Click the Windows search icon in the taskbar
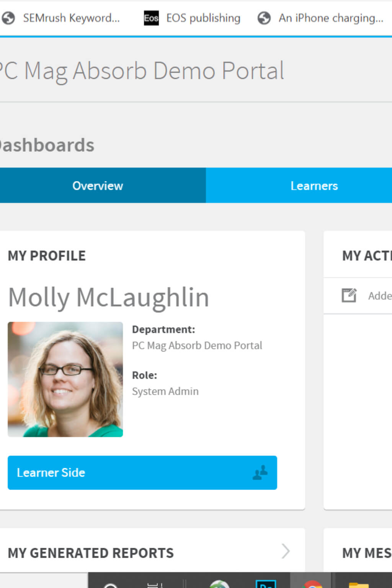The width and height of the screenshot is (392, 588). pos(111,585)
